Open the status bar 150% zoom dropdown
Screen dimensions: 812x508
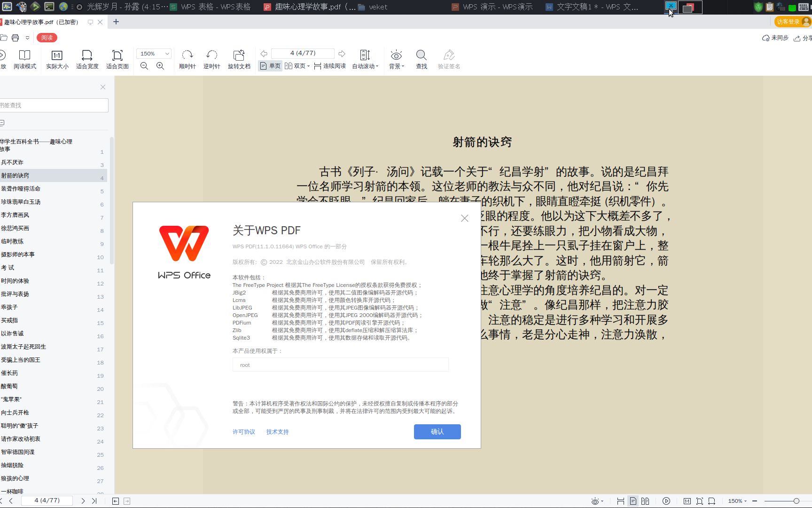point(737,501)
